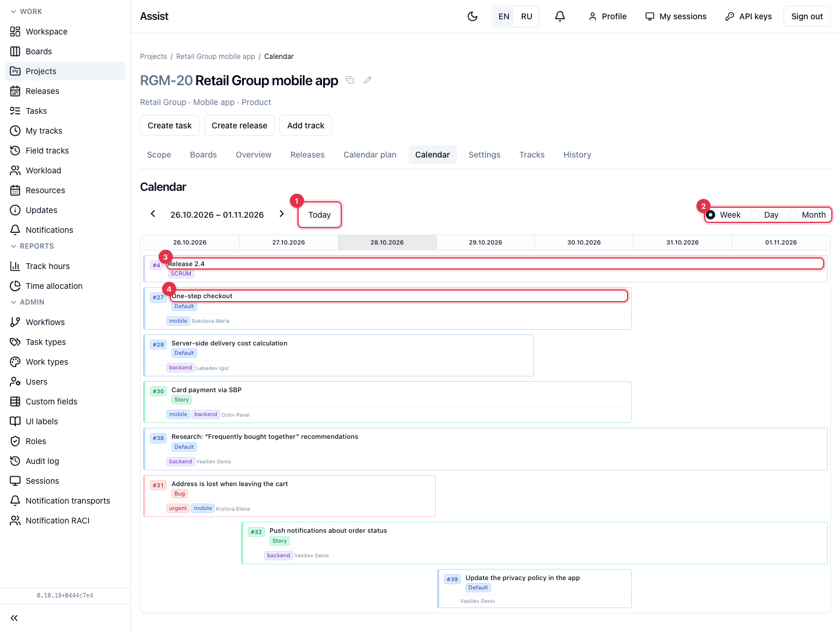Image resolution: width=840 pixels, height=632 pixels.
Task: Open Time allocation pie icon
Action: 15,286
